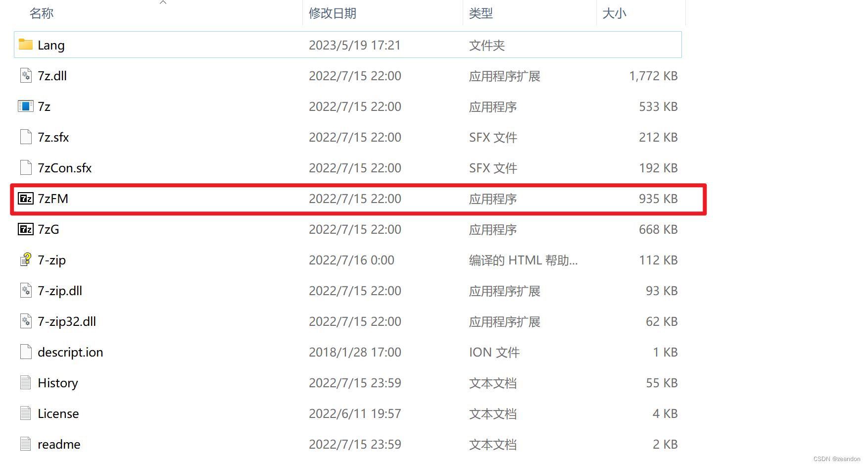Click the date 2018/1/28 17:00

click(x=355, y=352)
